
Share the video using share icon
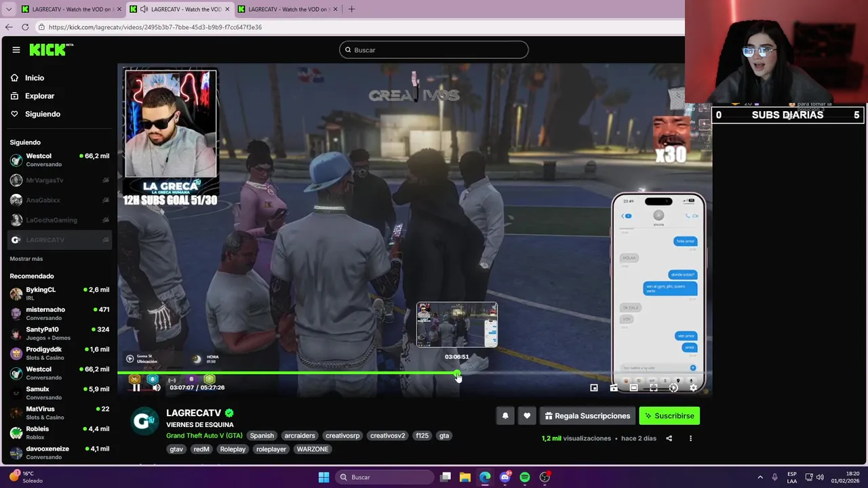[669, 439]
